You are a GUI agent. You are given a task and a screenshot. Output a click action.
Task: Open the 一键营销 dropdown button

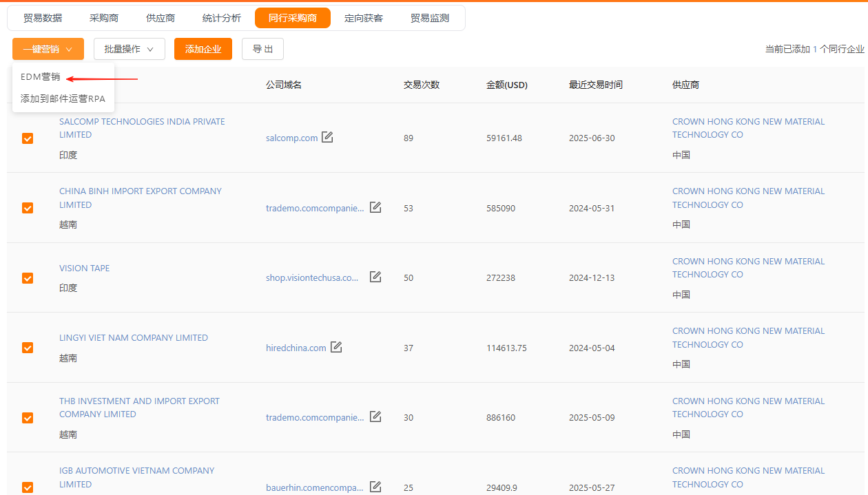[x=48, y=49]
